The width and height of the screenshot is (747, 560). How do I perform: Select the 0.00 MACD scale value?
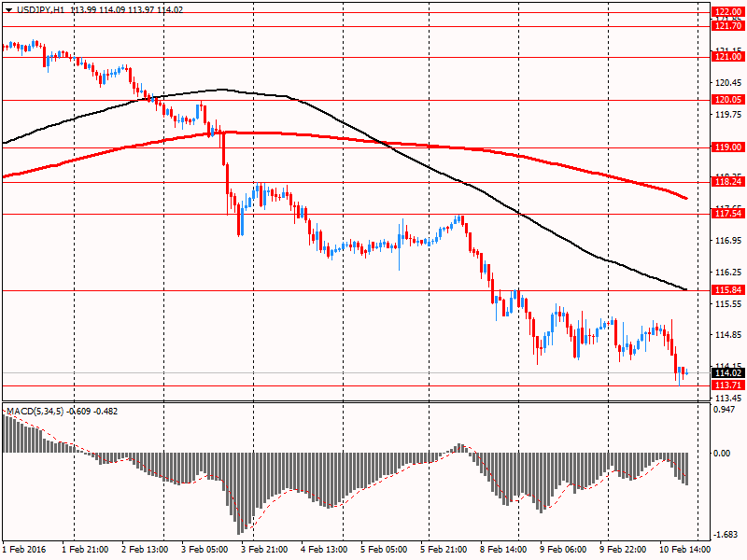pyautogui.click(x=722, y=453)
